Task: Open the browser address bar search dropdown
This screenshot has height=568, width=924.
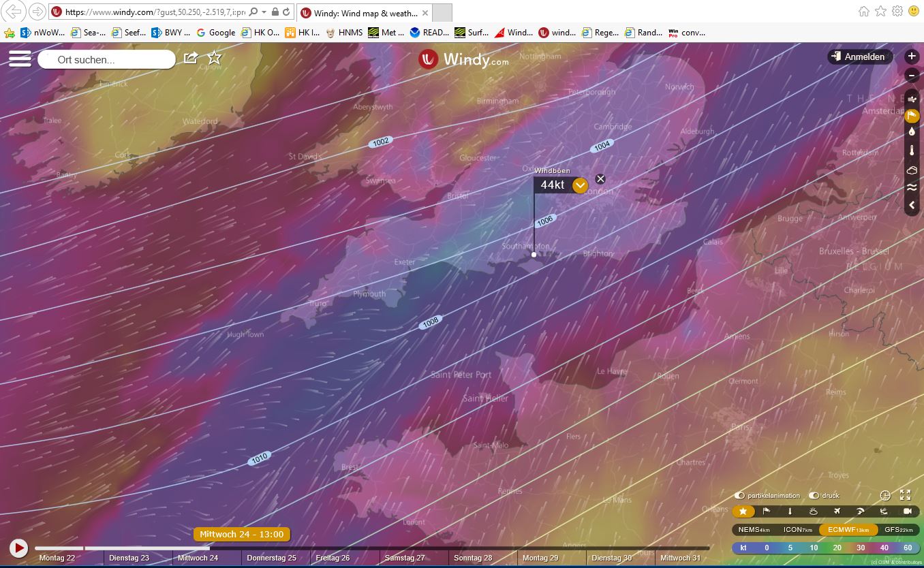Action: click(264, 12)
